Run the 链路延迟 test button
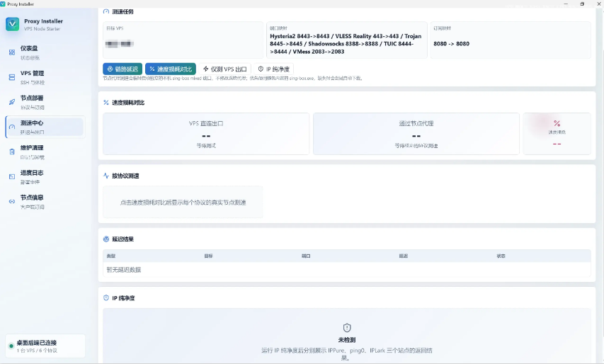The image size is (604, 364). 122,69
